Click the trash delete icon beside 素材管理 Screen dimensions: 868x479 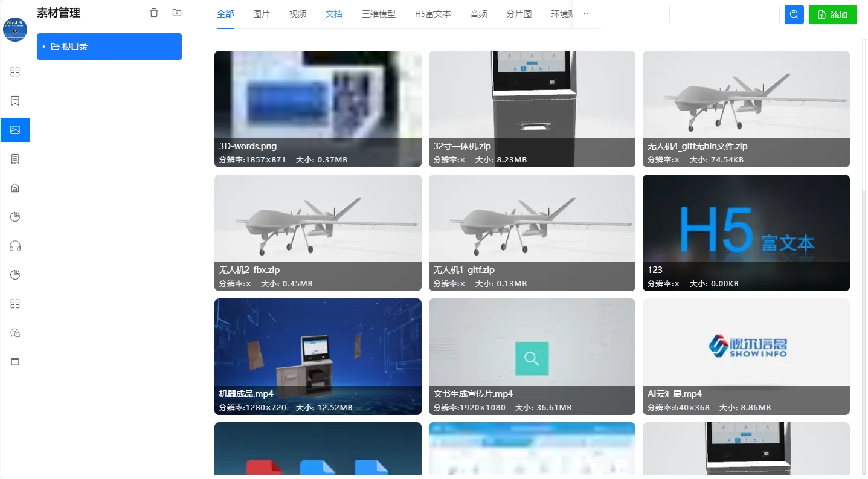(154, 13)
